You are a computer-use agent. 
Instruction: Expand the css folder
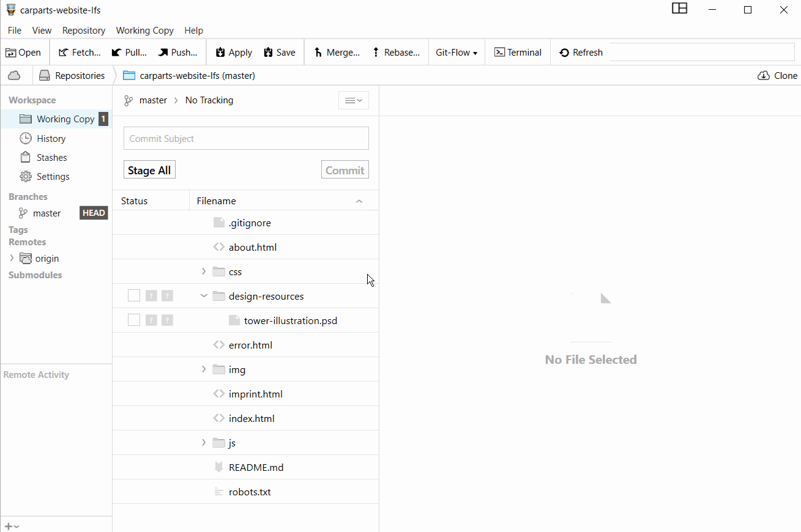[204, 272]
